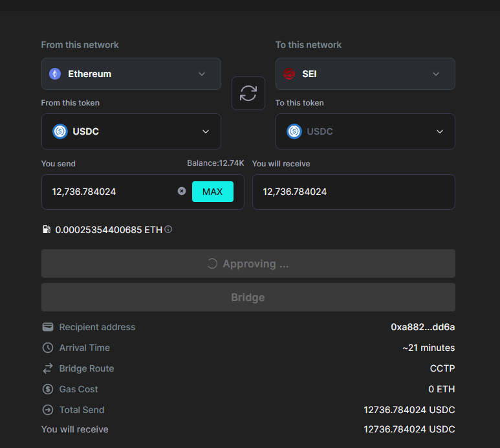
Task: Click the Bridge Route arrows icon
Action: (x=48, y=368)
